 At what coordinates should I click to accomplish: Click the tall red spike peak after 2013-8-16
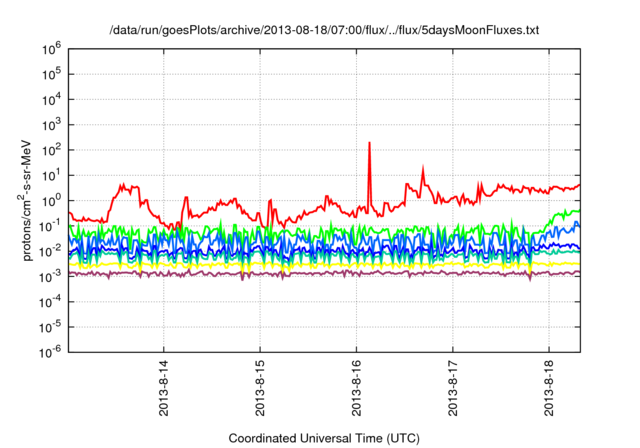(369, 144)
